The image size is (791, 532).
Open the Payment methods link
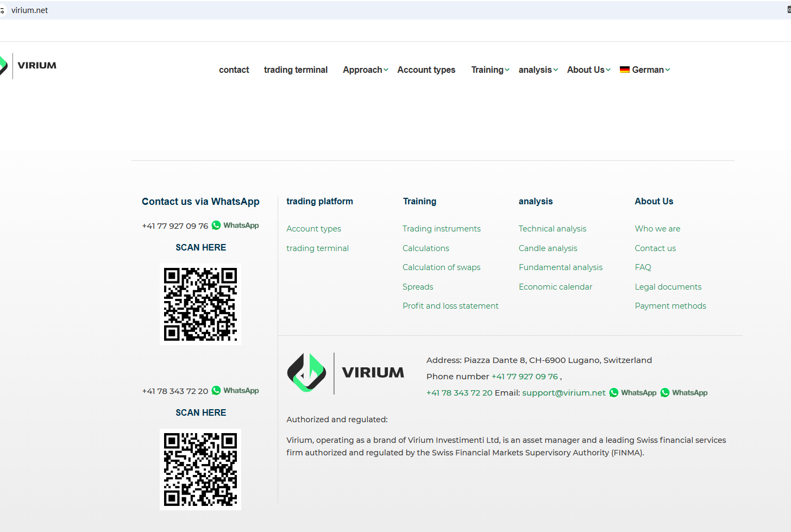point(670,306)
